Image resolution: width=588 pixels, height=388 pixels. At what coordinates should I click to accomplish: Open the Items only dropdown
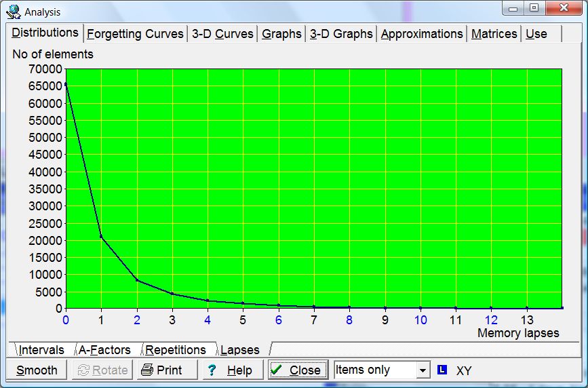(423, 370)
